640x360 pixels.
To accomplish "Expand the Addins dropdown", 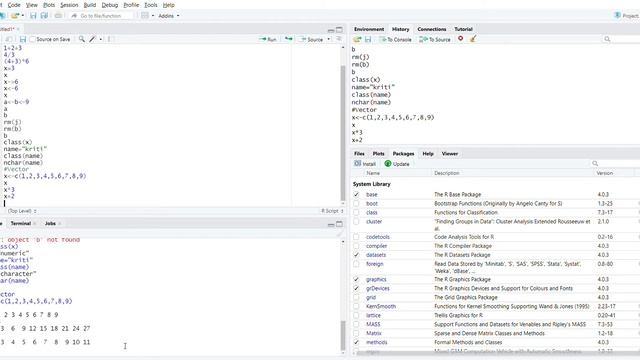I will click(169, 16).
